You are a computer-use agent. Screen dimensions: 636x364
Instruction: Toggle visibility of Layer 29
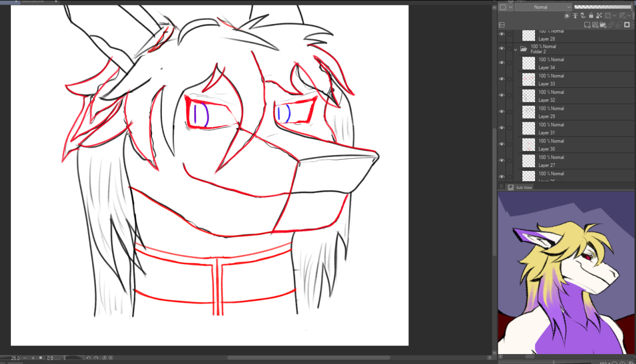pyautogui.click(x=501, y=112)
